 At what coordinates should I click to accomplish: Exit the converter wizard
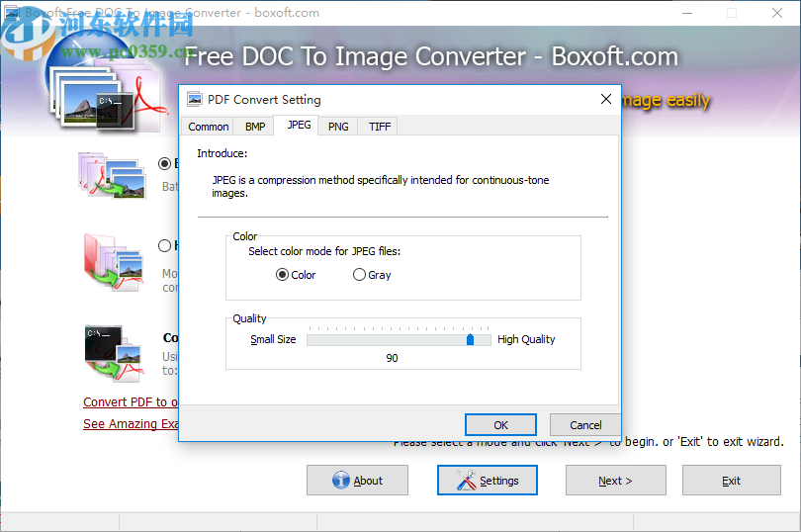(x=731, y=481)
